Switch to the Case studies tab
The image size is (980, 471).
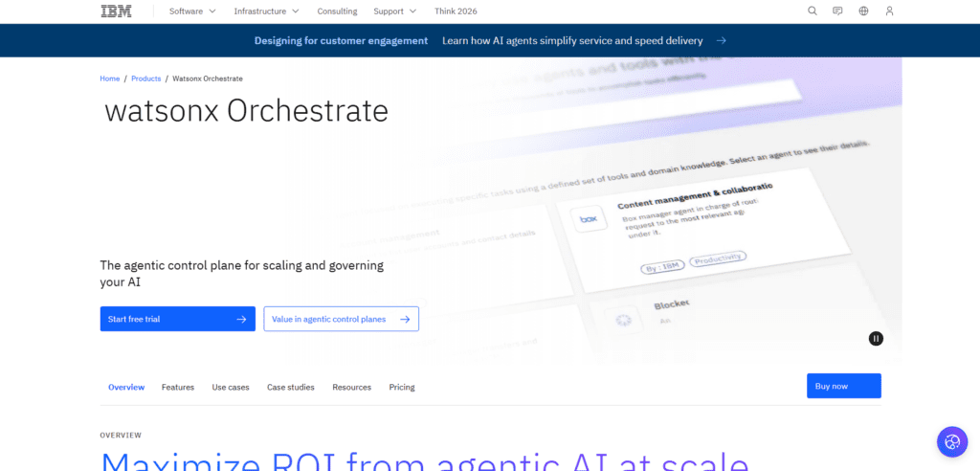tap(291, 387)
